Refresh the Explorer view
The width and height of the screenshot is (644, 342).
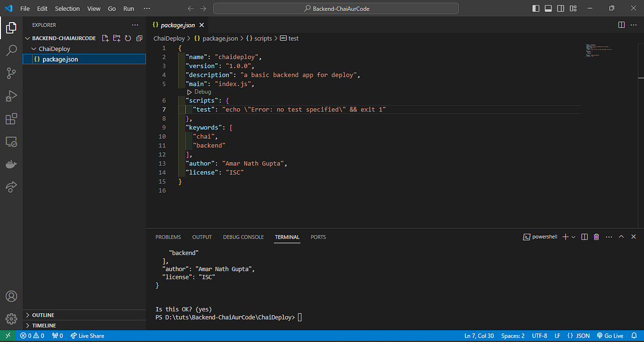pos(128,38)
